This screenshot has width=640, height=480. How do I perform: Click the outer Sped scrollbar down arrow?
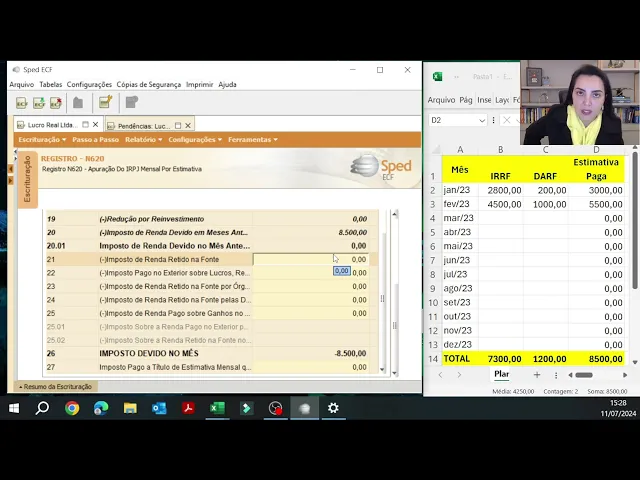click(x=395, y=373)
